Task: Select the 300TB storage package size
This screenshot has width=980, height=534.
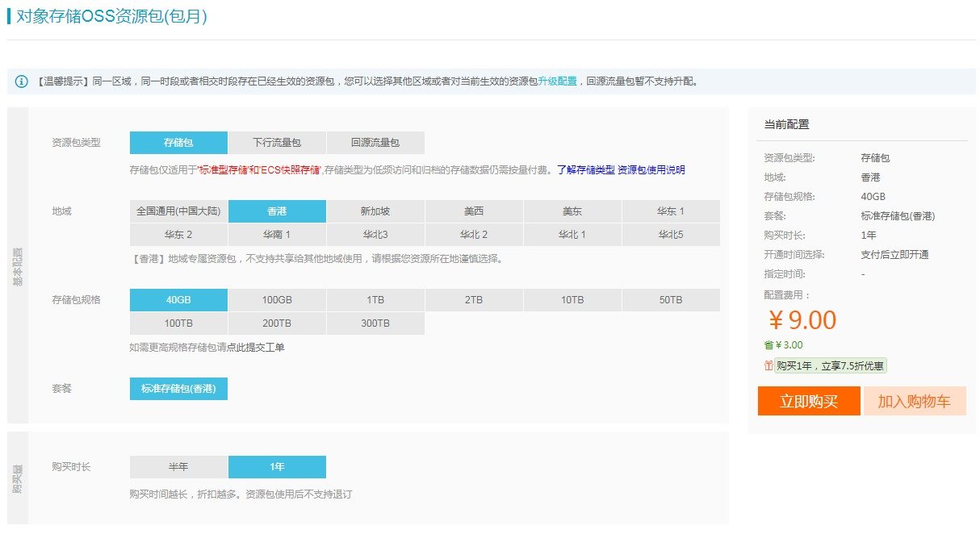Action: click(375, 323)
